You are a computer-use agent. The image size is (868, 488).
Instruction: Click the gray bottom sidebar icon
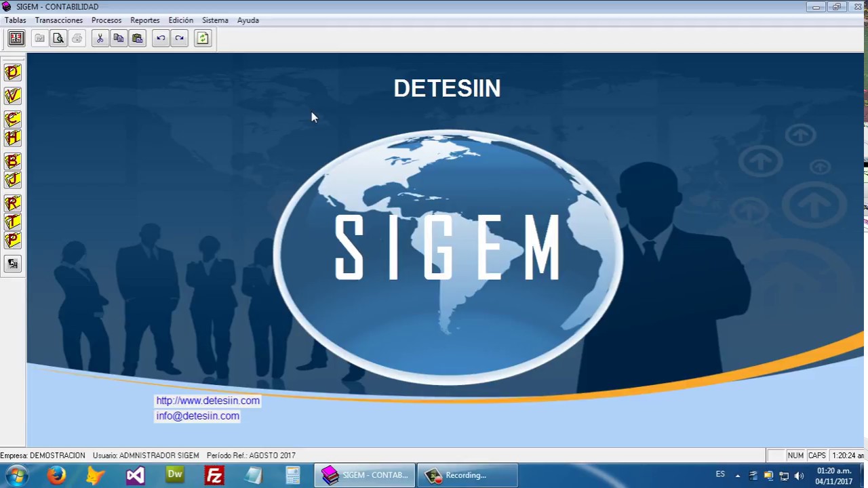[x=12, y=264]
